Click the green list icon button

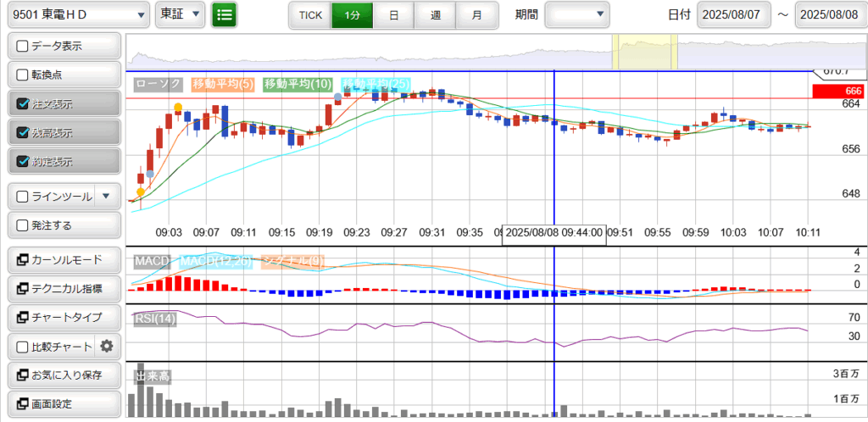[x=224, y=14]
